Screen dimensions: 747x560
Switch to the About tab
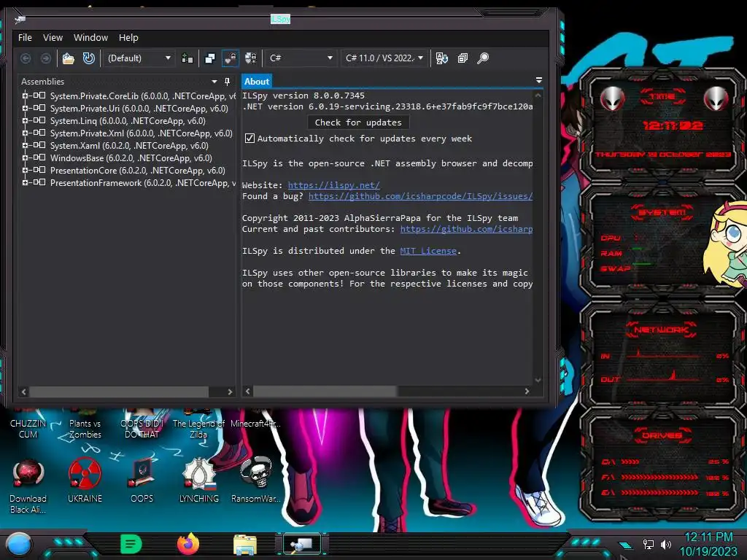point(257,82)
